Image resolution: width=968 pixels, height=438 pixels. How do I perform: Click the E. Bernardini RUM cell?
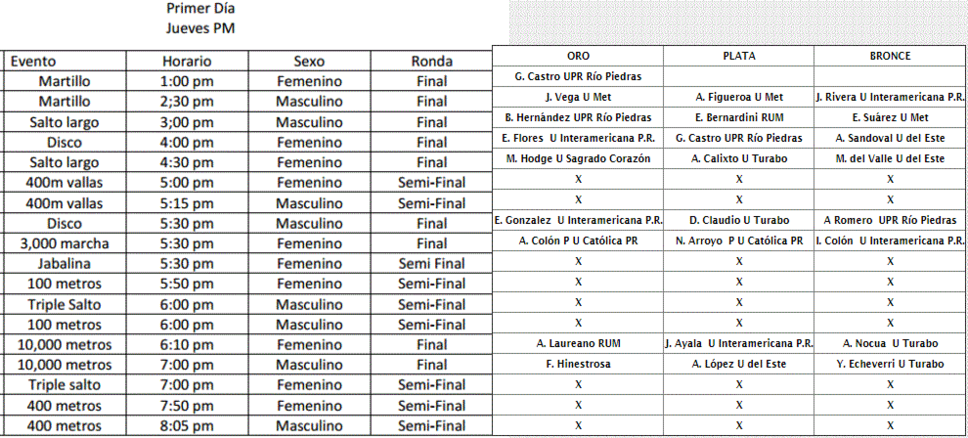coord(739,117)
